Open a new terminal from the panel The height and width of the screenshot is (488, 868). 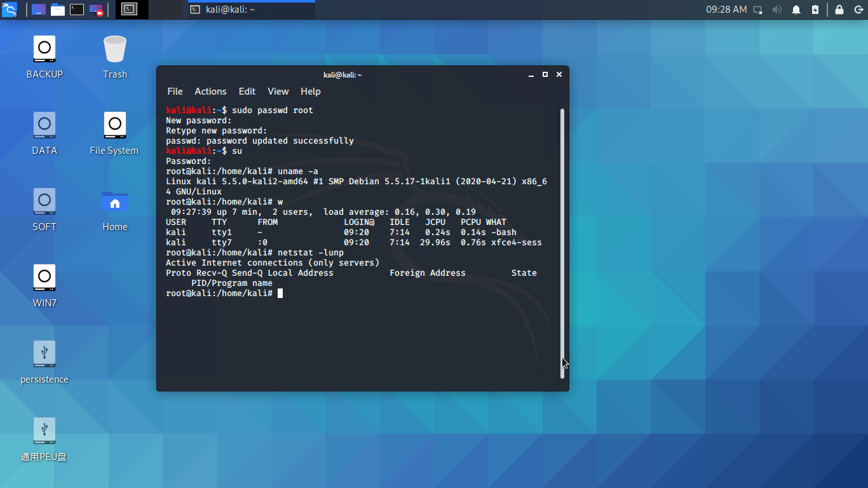(x=76, y=10)
